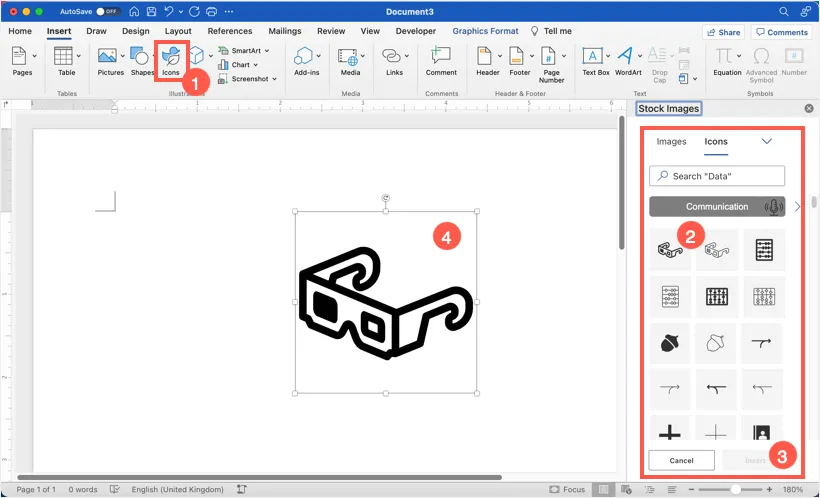The height and width of the screenshot is (498, 820).
Task: Open the Chart dropdown arrow
Action: tap(256, 65)
